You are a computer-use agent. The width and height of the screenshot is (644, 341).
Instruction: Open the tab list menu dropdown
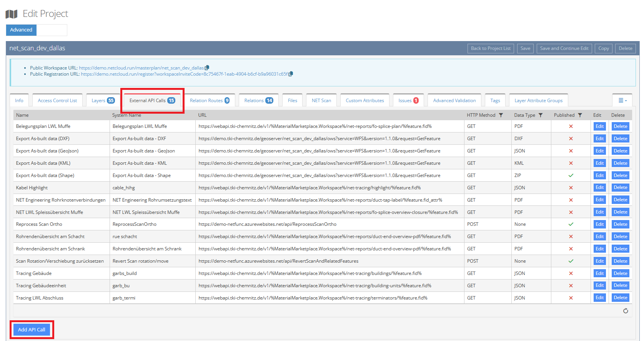[x=622, y=100]
